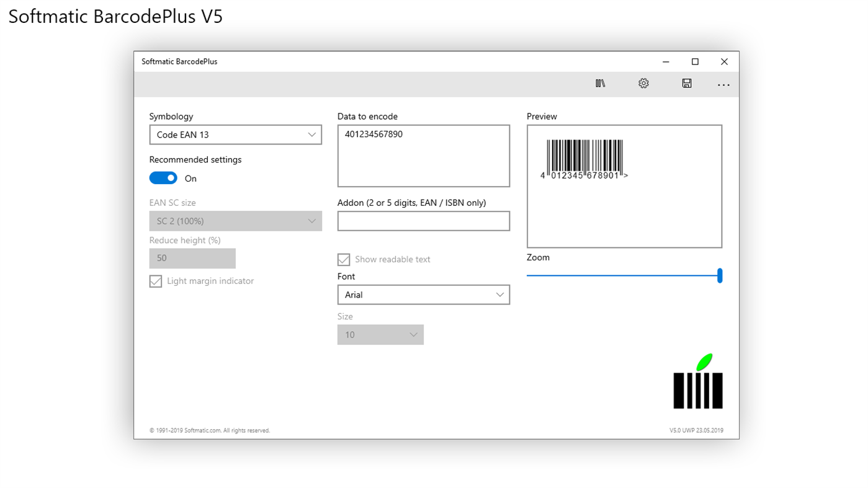The width and height of the screenshot is (868, 488).
Task: Minimize the BarcodePlus window
Action: pos(665,61)
